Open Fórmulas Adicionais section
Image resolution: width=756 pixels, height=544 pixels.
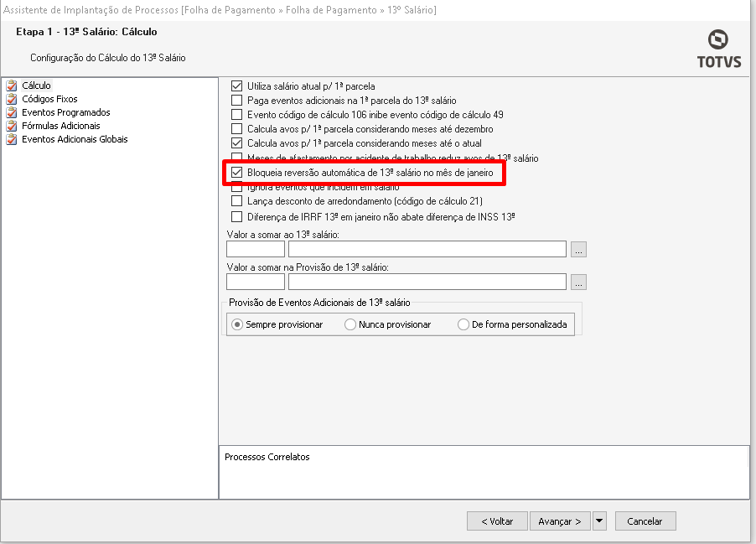pos(61,126)
